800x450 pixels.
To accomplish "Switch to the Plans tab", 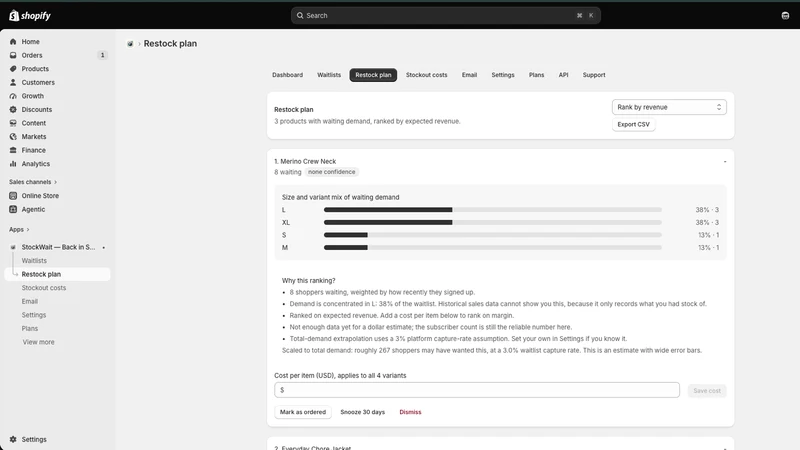I will (536, 75).
